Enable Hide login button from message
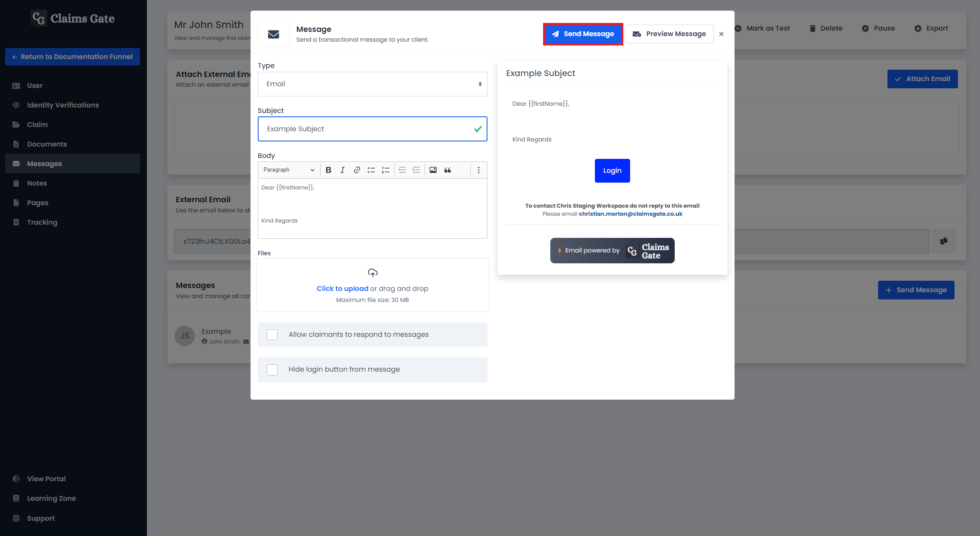Image resolution: width=980 pixels, height=536 pixels. tap(273, 369)
